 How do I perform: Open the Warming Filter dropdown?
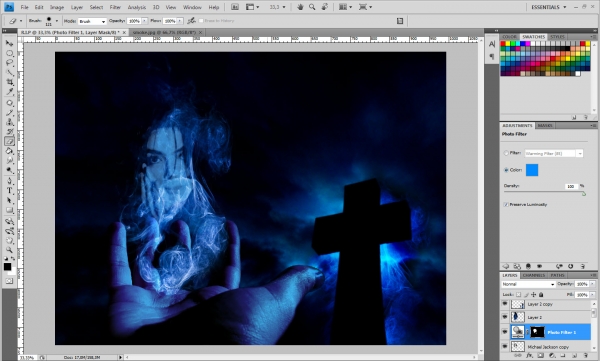point(554,153)
